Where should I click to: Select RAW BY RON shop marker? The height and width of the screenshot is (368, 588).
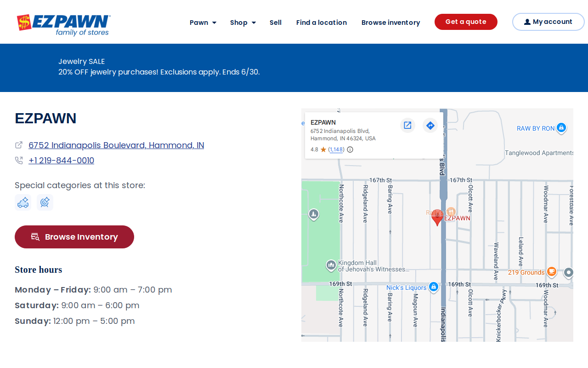561,128
